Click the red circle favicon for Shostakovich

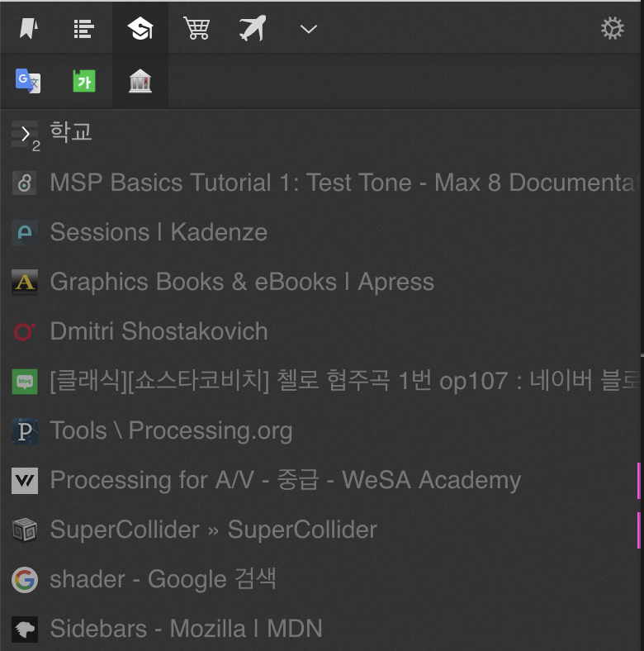pyautogui.click(x=25, y=331)
